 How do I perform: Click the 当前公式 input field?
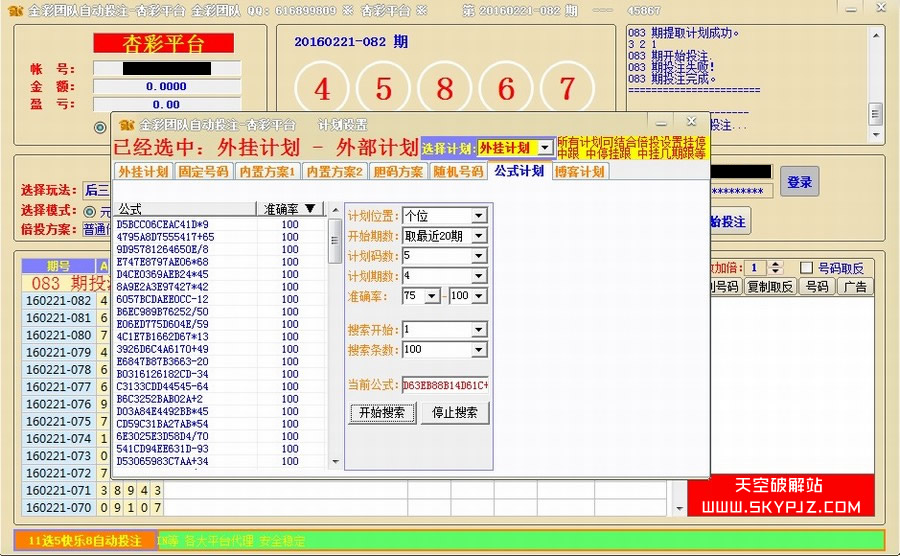[x=445, y=385]
